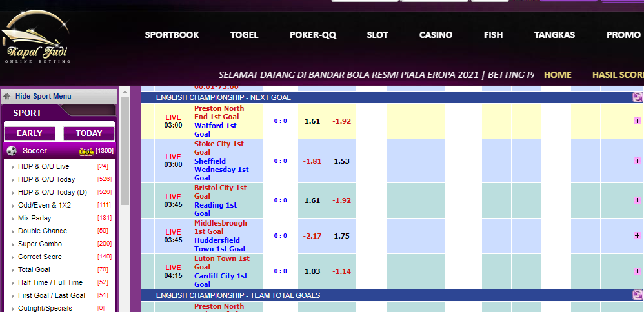This screenshot has width=644, height=312.
Task: Open the CASINO menu
Action: (436, 35)
